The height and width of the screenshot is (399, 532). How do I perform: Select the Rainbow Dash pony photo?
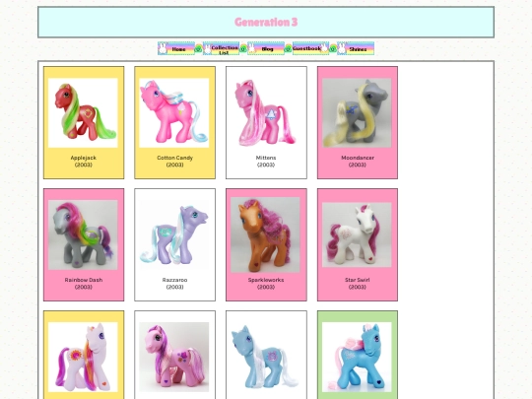tap(83, 234)
